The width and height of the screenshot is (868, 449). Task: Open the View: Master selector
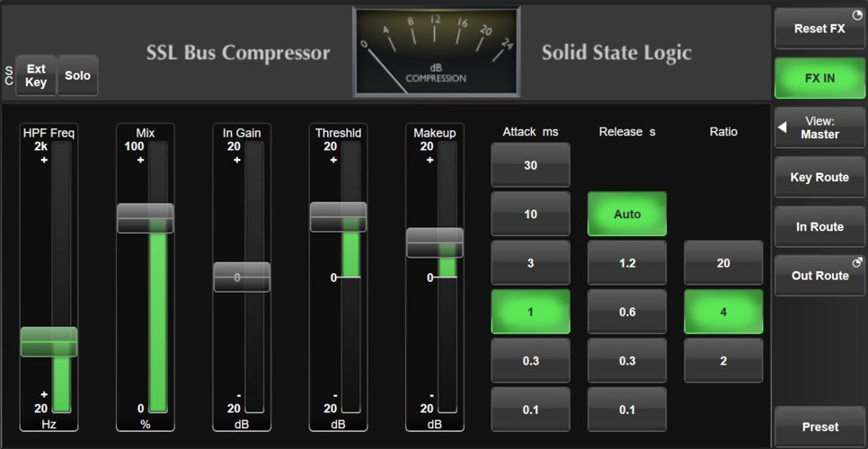[x=819, y=128]
